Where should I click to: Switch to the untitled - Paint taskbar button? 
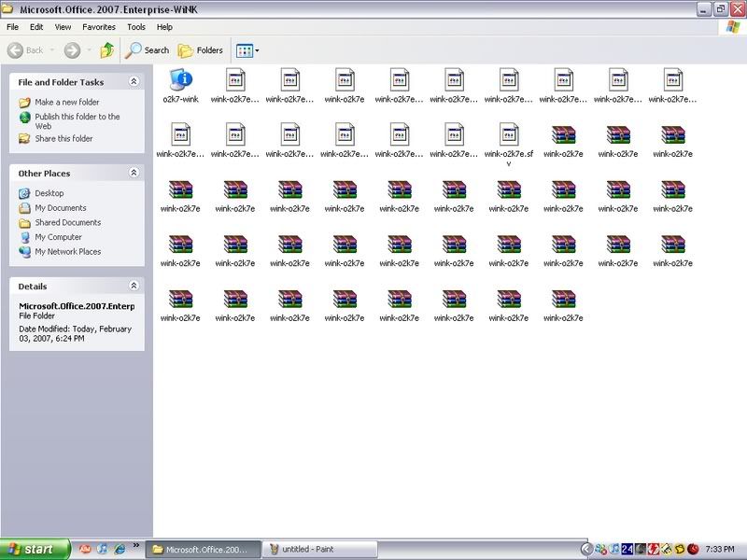coord(319,550)
